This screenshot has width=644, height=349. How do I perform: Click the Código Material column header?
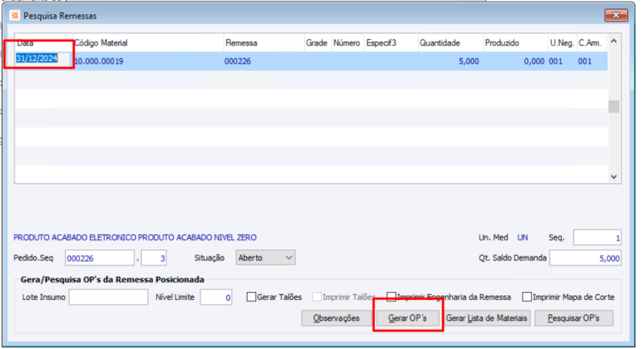point(148,43)
